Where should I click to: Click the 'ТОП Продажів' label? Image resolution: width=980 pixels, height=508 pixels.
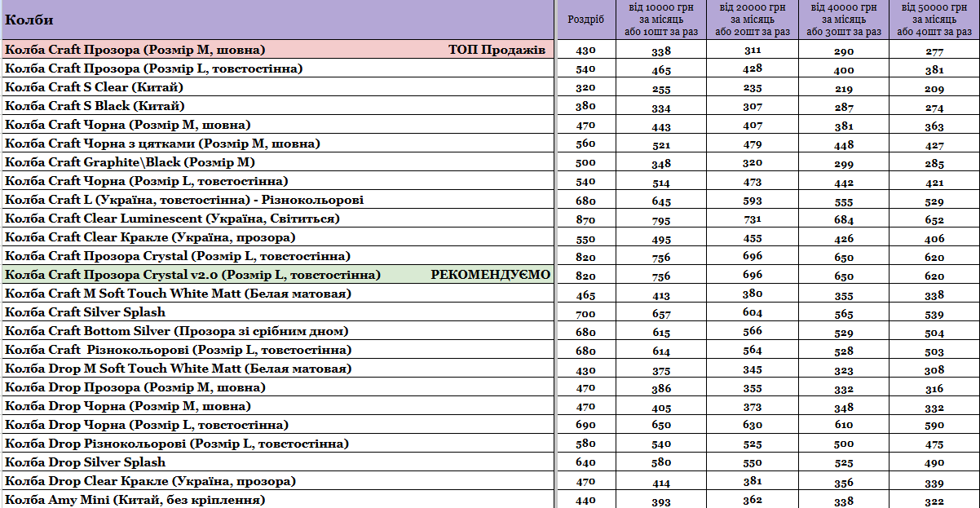(x=497, y=50)
